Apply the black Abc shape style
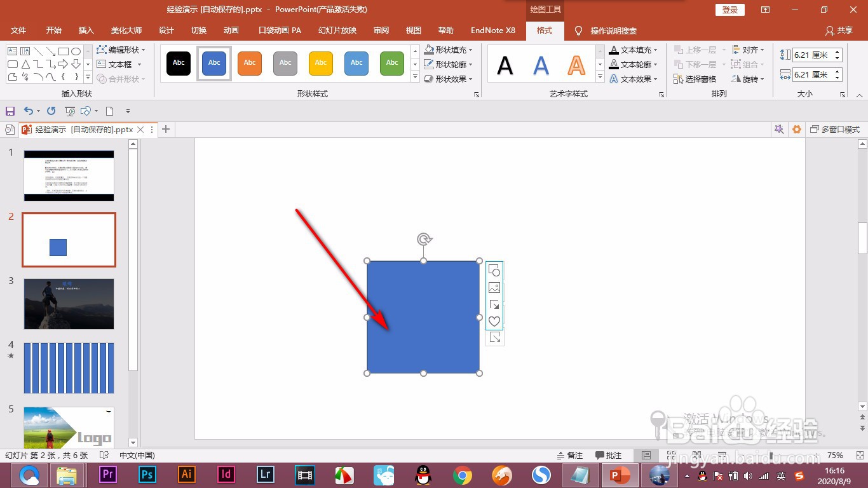This screenshot has height=488, width=868. click(179, 63)
